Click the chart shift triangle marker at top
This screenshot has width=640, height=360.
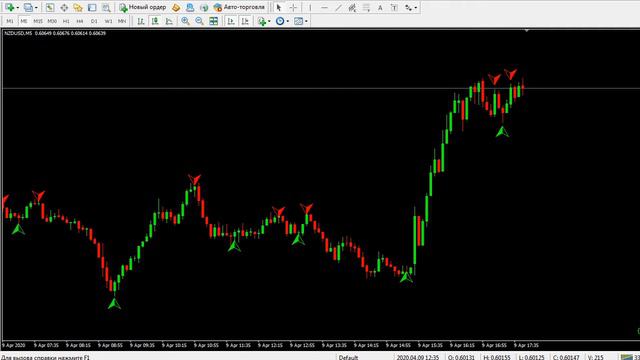click(527, 31)
